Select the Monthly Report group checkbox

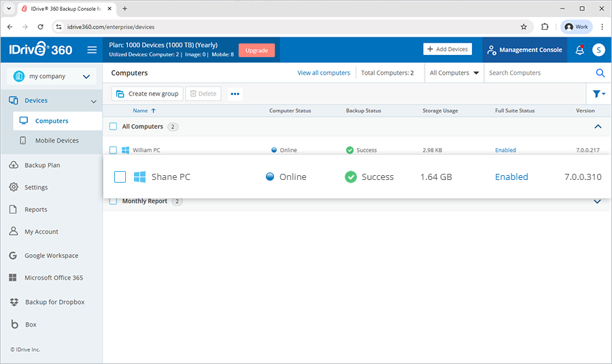coord(113,201)
